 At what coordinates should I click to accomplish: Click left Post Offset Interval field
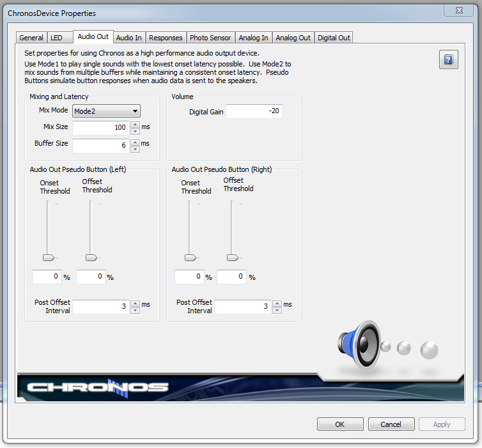pos(101,307)
